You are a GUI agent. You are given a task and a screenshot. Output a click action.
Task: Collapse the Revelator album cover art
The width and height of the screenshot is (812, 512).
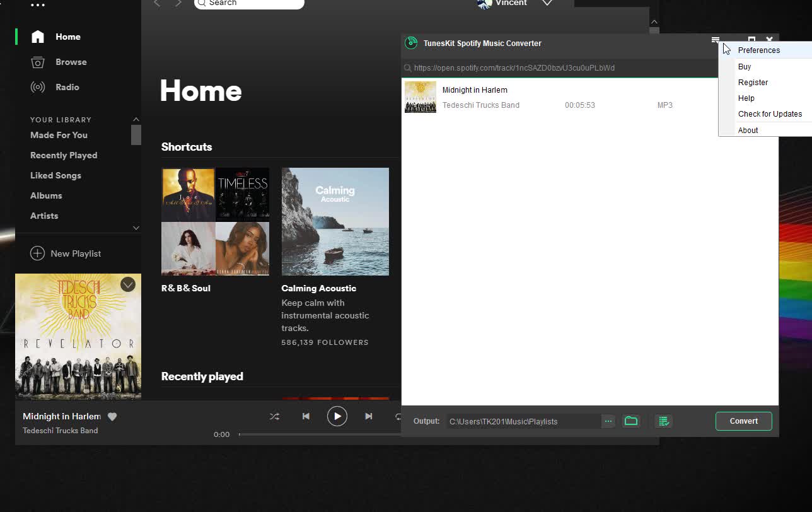coord(128,284)
